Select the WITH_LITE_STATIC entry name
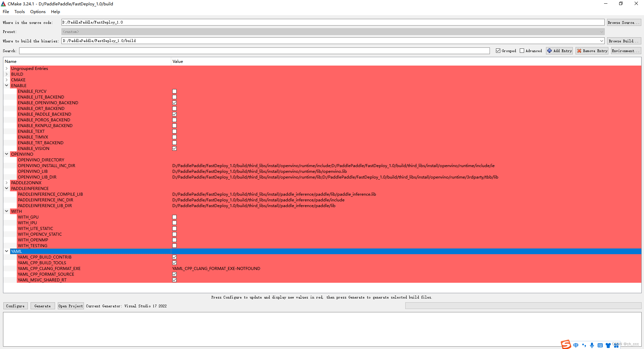Viewport: 644px width, 349px height. (35, 229)
